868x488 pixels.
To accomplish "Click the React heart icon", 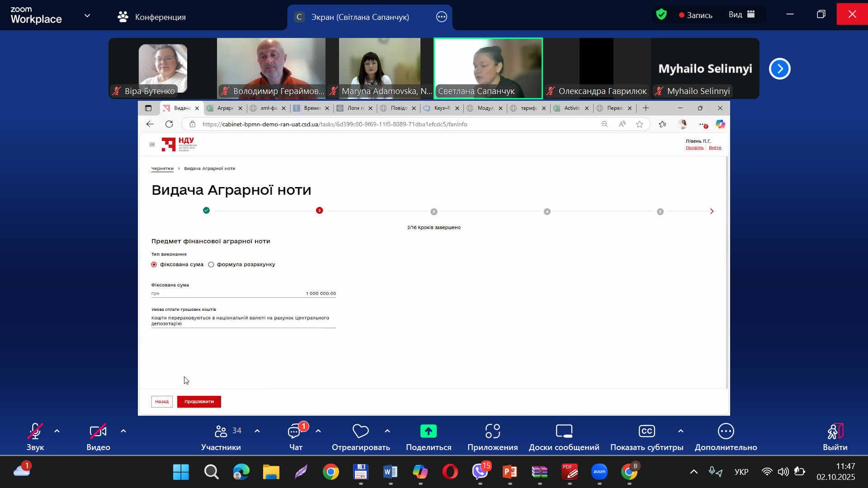I will [x=360, y=432].
